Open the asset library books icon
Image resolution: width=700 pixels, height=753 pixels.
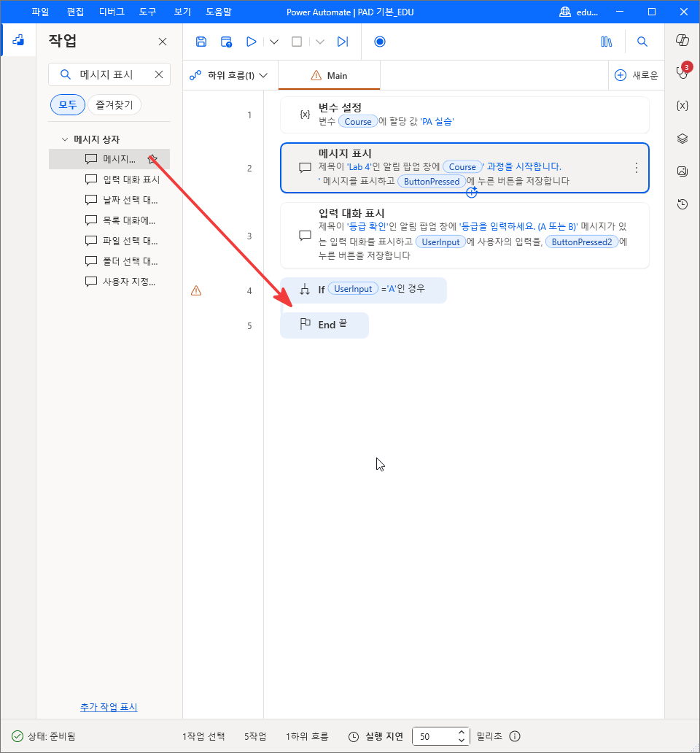click(607, 42)
